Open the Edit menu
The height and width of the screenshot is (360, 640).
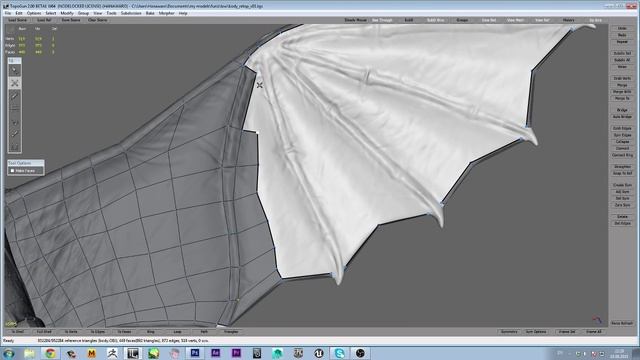19,13
